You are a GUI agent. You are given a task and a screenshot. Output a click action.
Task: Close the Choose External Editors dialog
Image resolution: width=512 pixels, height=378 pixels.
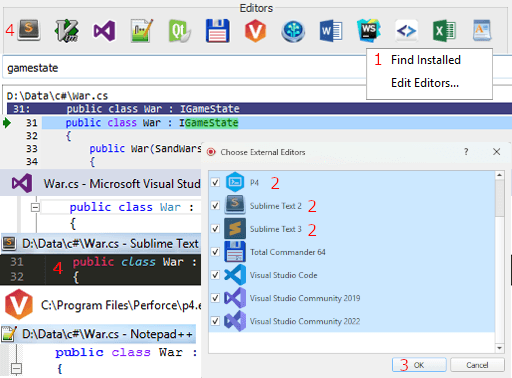[x=496, y=152]
